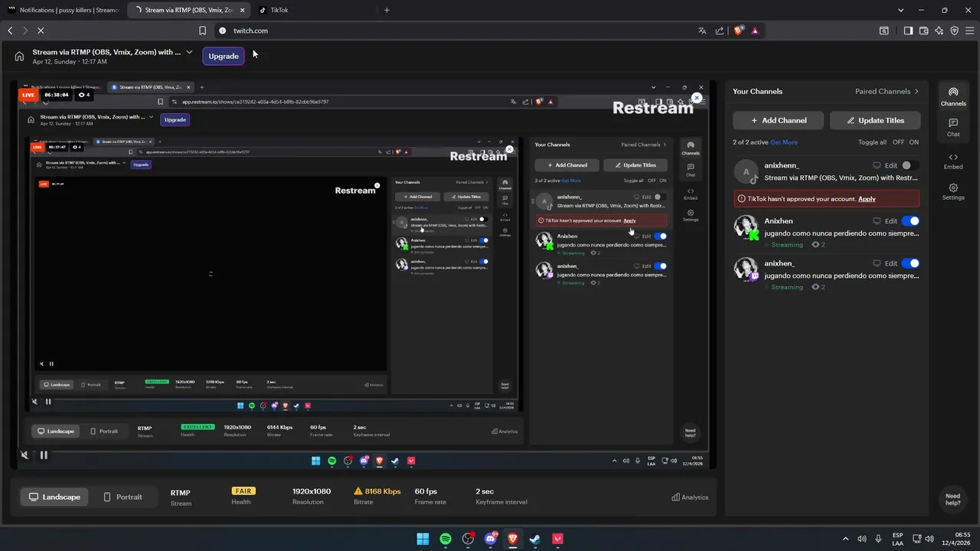
Task: Click the 8168 Kbps bitrate value
Action: pos(383,491)
